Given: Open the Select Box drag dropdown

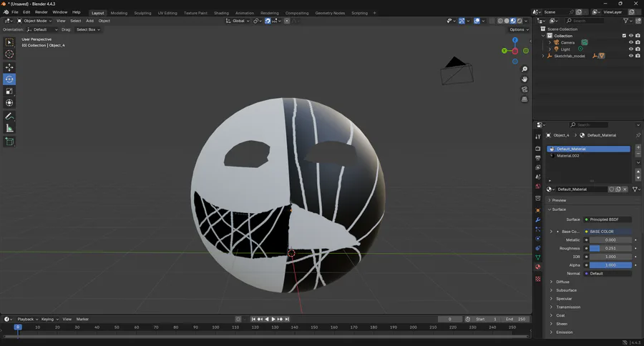Looking at the screenshot, I should pyautogui.click(x=88, y=29).
